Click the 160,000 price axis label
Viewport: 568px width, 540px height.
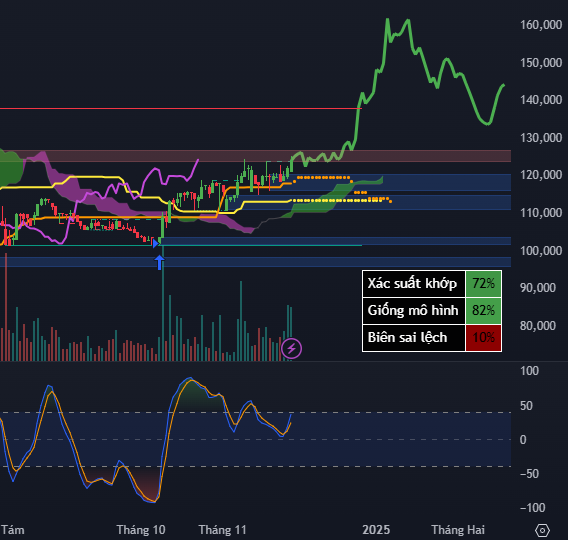[541, 25]
